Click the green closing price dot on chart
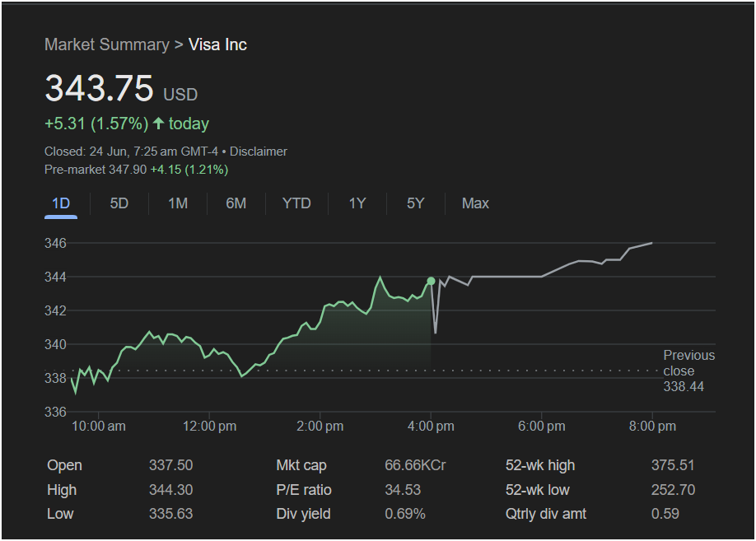This screenshot has height=541, width=756. (x=431, y=281)
